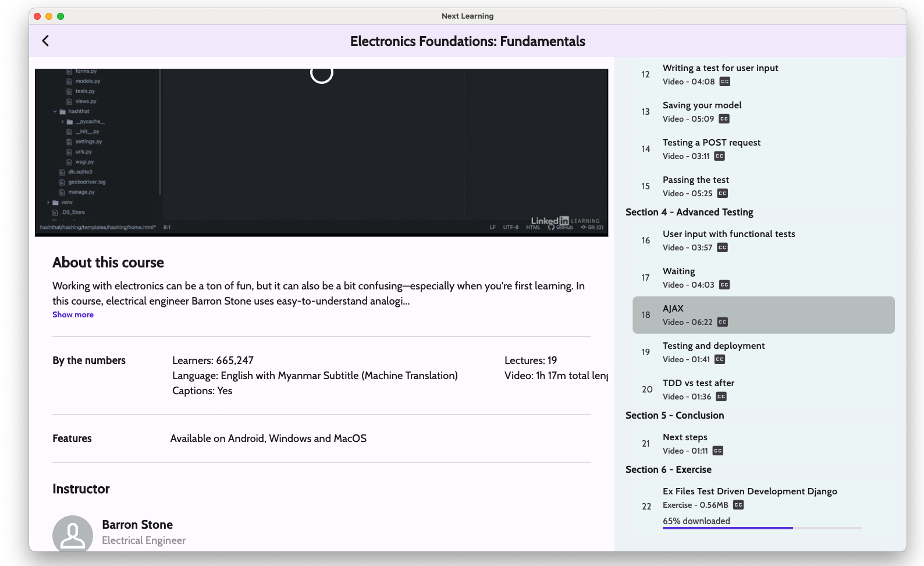Collapse Section 4 - Advanced Testing header

point(689,212)
